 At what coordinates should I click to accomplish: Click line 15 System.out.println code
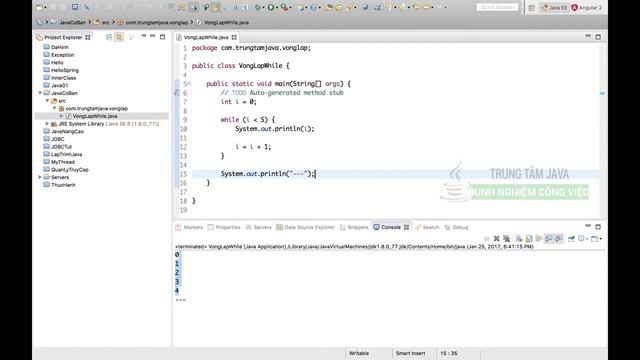[267, 174]
